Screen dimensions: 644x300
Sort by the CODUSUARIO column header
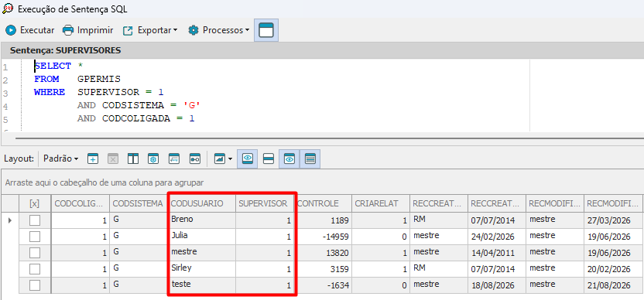[x=201, y=203]
